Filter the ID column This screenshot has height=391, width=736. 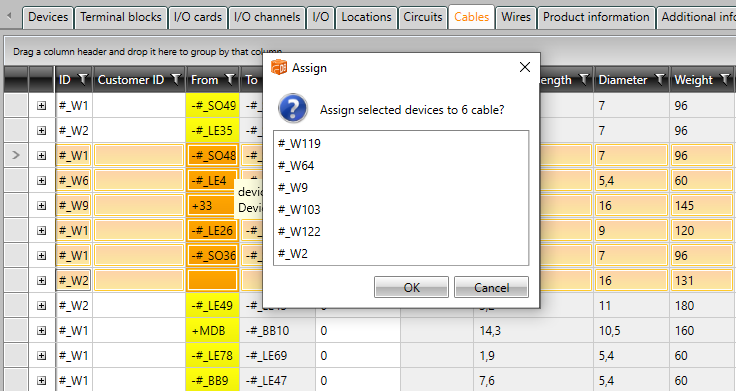click(83, 80)
